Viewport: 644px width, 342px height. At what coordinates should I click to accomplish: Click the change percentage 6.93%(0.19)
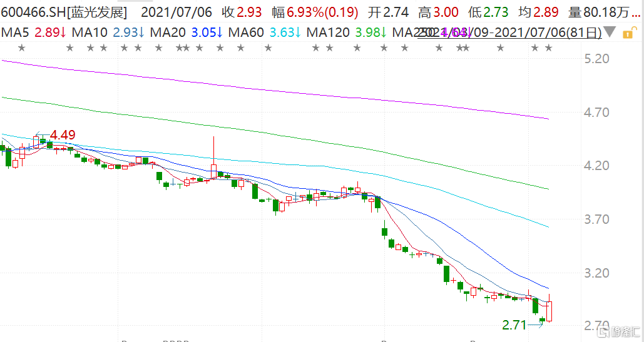[322, 13]
